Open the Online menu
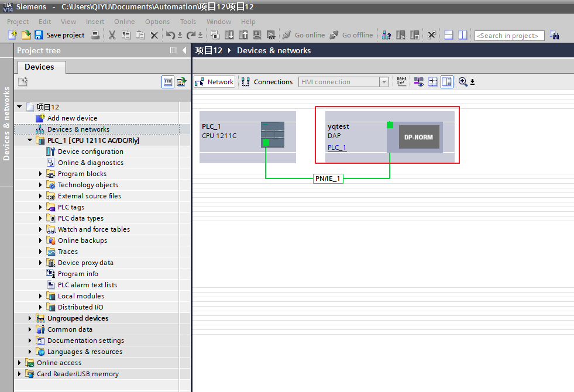 (x=125, y=22)
